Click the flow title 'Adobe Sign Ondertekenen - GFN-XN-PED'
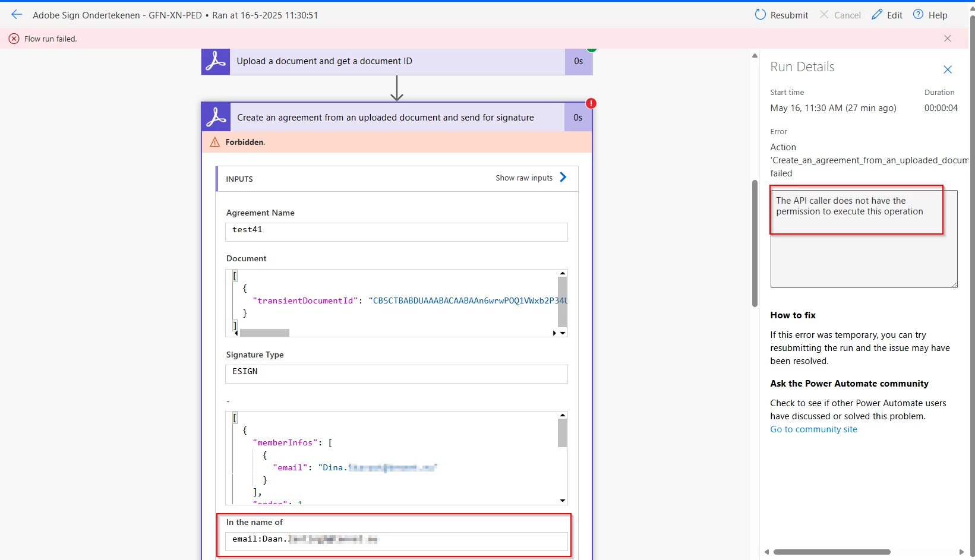975x560 pixels. click(x=117, y=15)
